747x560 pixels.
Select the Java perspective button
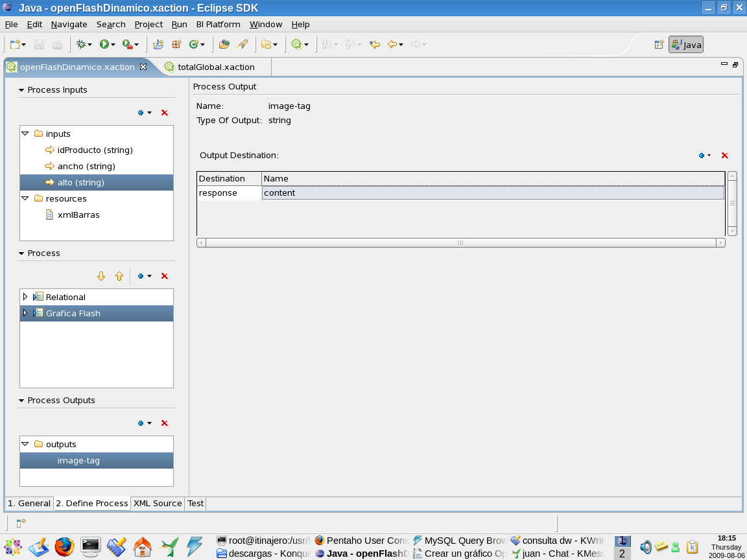(x=686, y=45)
